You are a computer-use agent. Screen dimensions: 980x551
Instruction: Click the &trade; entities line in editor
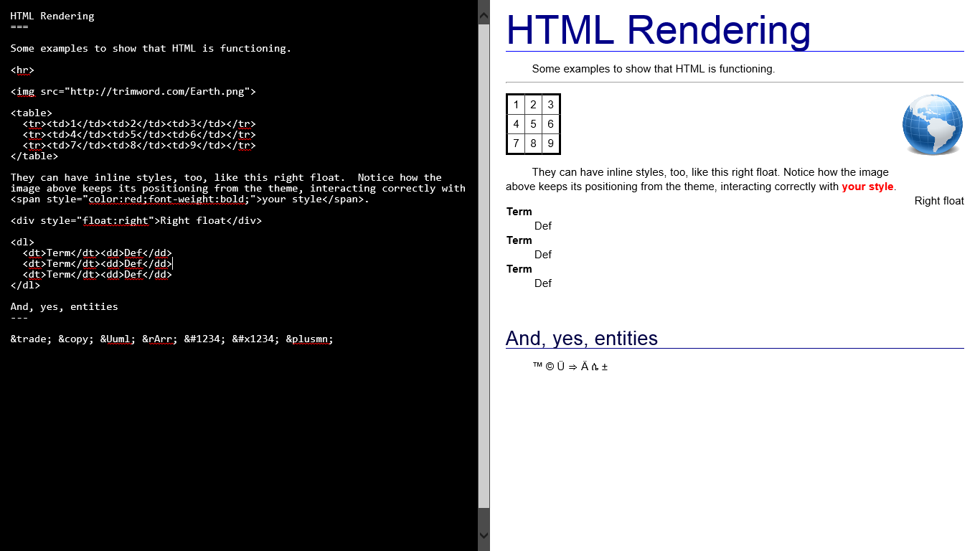coord(171,339)
